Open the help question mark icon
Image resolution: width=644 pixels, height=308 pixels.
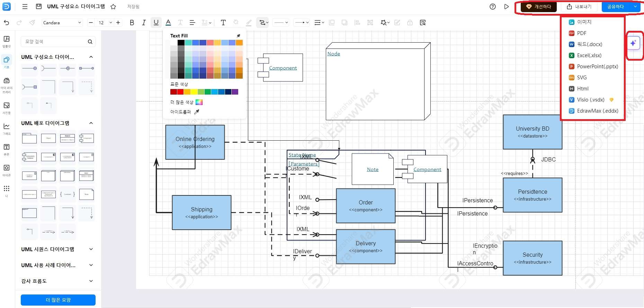click(493, 7)
